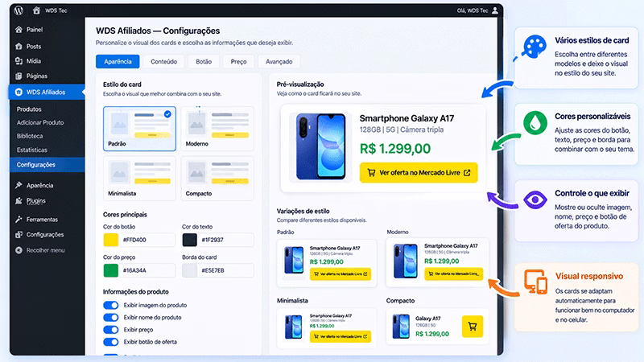
Task: Click the green Cor do preço swatch
Action: (x=111, y=270)
